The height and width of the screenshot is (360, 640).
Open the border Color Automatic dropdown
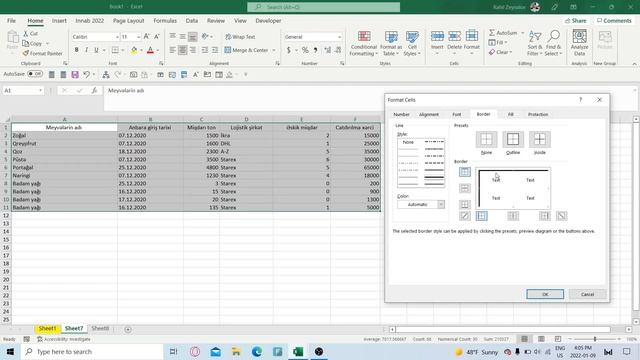441,204
